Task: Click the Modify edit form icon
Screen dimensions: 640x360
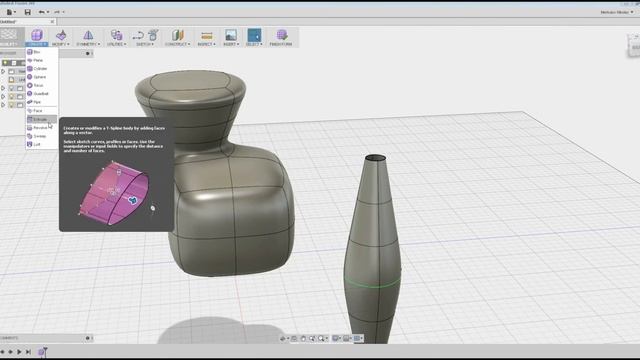Action: [61, 35]
